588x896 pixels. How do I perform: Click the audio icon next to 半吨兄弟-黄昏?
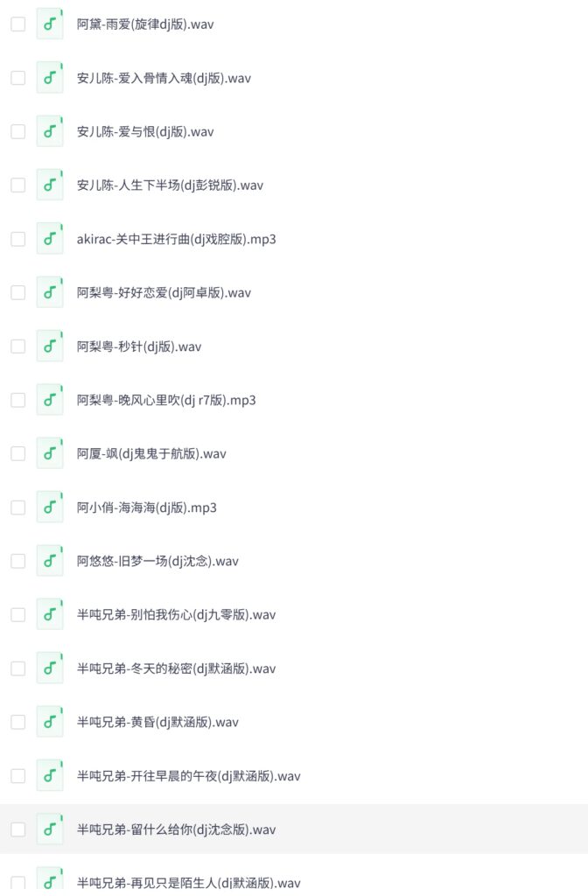50,722
